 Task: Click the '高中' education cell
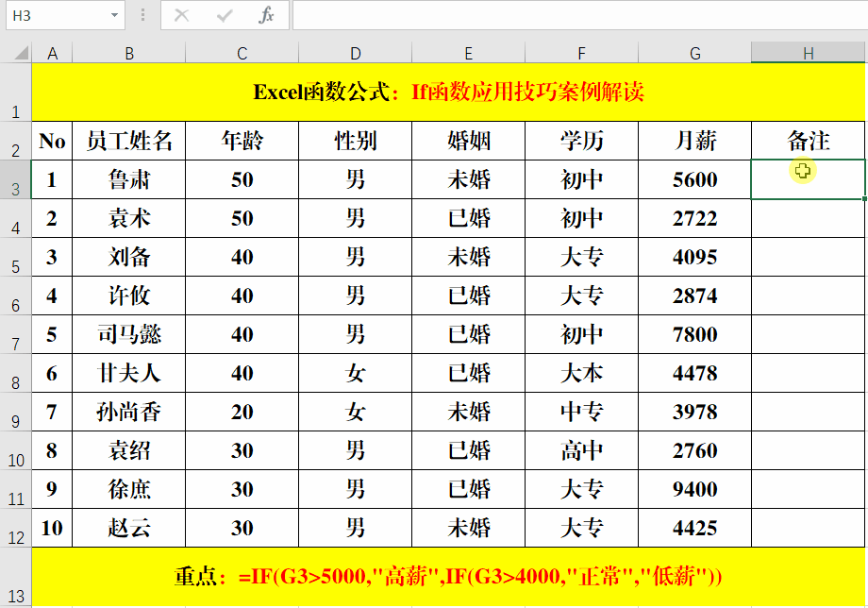[x=581, y=450]
